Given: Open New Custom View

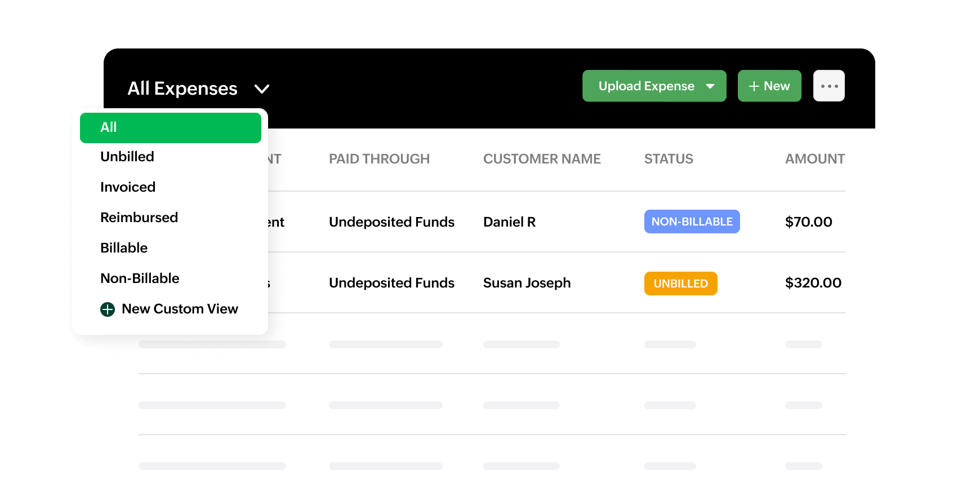Looking at the screenshot, I should pyautogui.click(x=180, y=309).
